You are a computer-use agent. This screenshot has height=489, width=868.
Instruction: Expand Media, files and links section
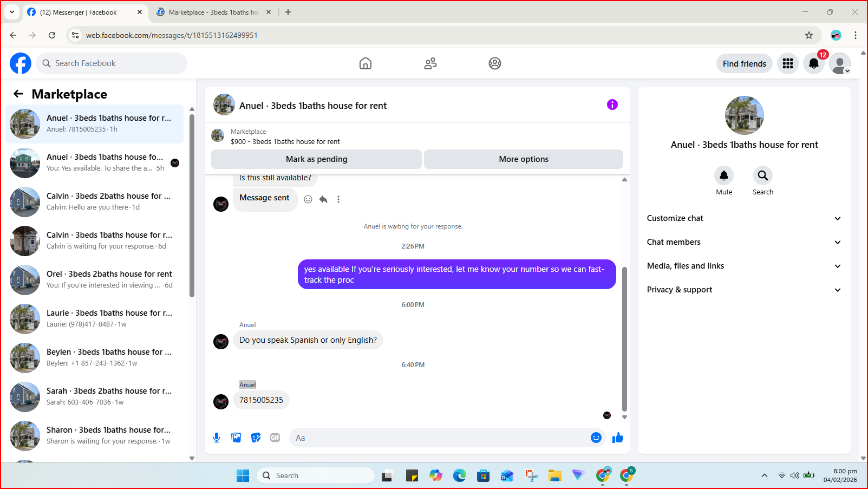744,266
